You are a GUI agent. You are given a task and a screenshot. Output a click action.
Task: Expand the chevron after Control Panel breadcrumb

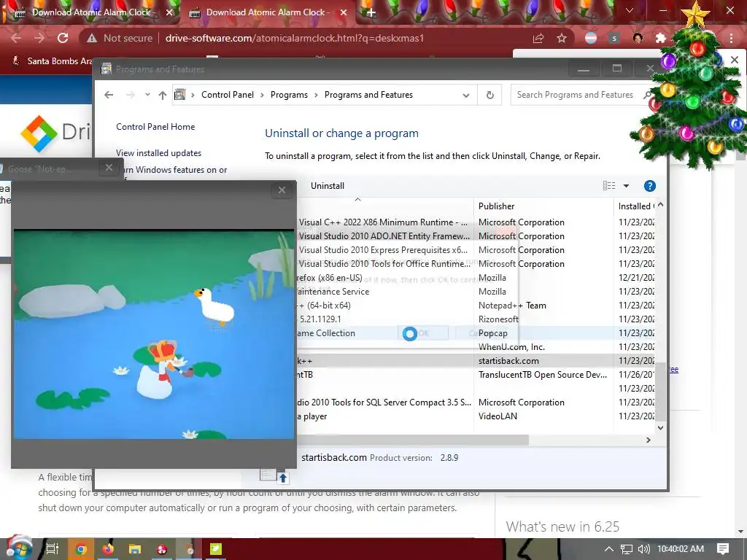pos(262,95)
